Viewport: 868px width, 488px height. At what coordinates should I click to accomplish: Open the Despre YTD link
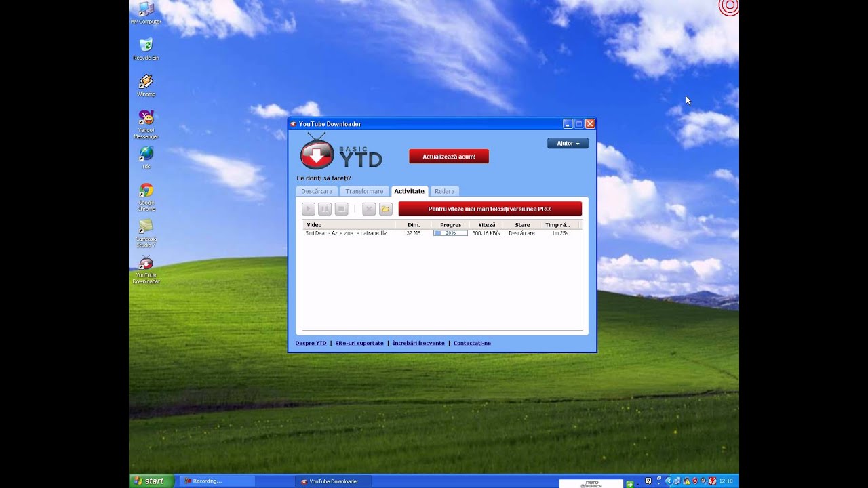311,343
